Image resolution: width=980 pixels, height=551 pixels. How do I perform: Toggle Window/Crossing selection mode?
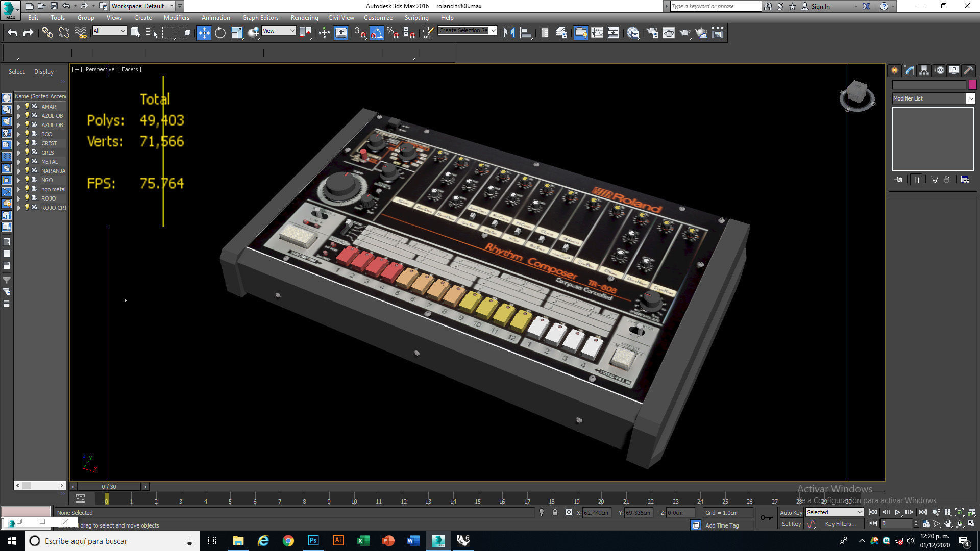(x=184, y=33)
